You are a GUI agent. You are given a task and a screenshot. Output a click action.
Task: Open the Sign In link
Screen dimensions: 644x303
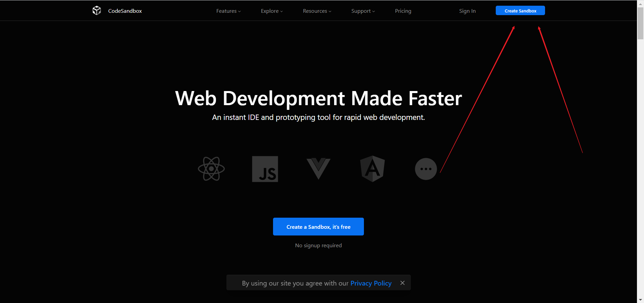(467, 11)
